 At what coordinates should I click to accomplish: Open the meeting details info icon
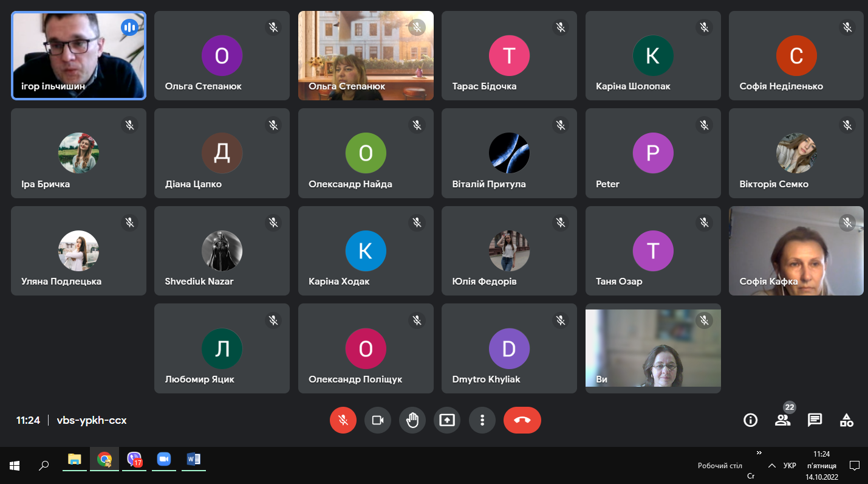point(751,420)
